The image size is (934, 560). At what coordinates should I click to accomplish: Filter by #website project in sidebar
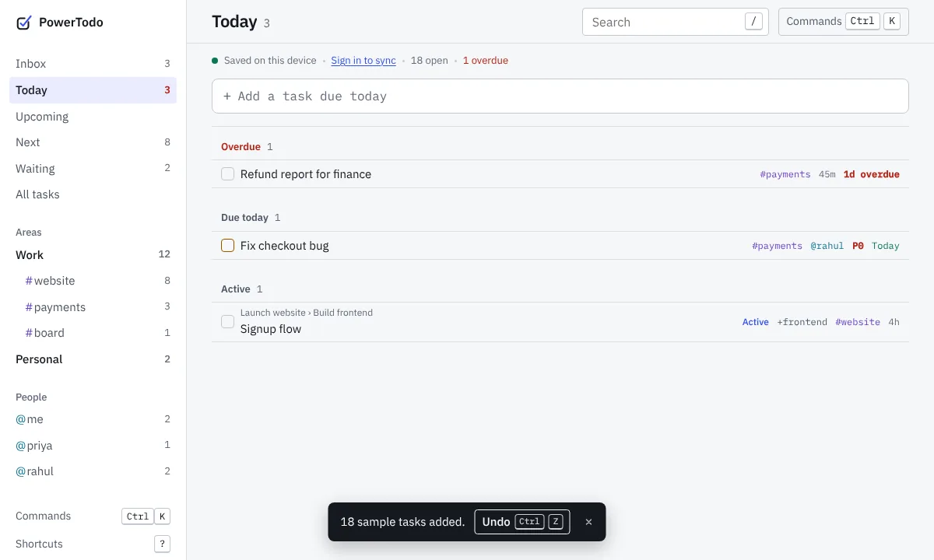[x=93, y=281]
